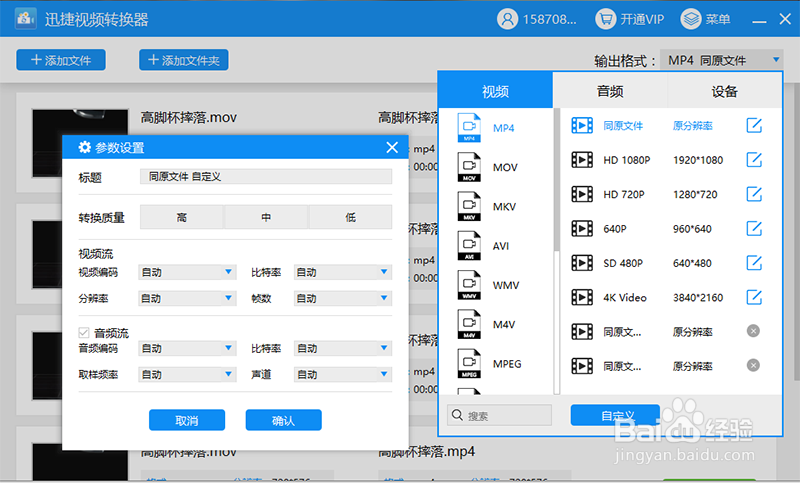Open the 菜单 layers icon

pyautogui.click(x=691, y=19)
